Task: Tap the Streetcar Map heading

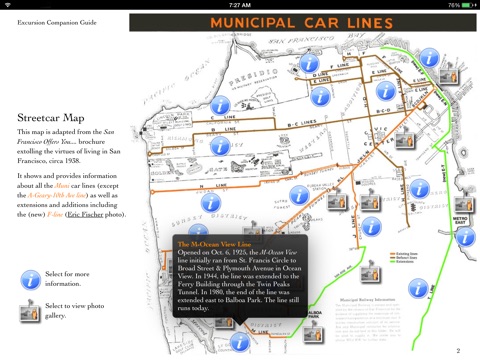Action: coord(51,118)
